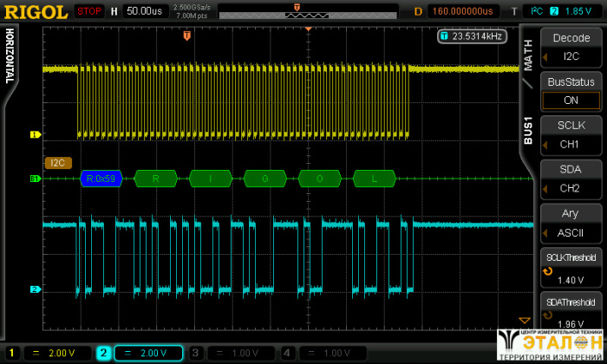Viewport: 607px width, 364px height.
Task: Click the decoded 'G' data packet
Action: (x=264, y=179)
